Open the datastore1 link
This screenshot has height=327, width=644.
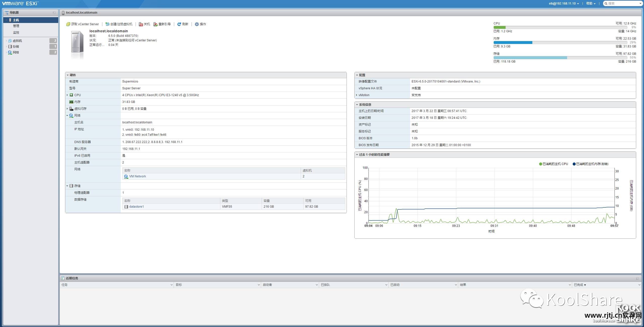click(137, 207)
